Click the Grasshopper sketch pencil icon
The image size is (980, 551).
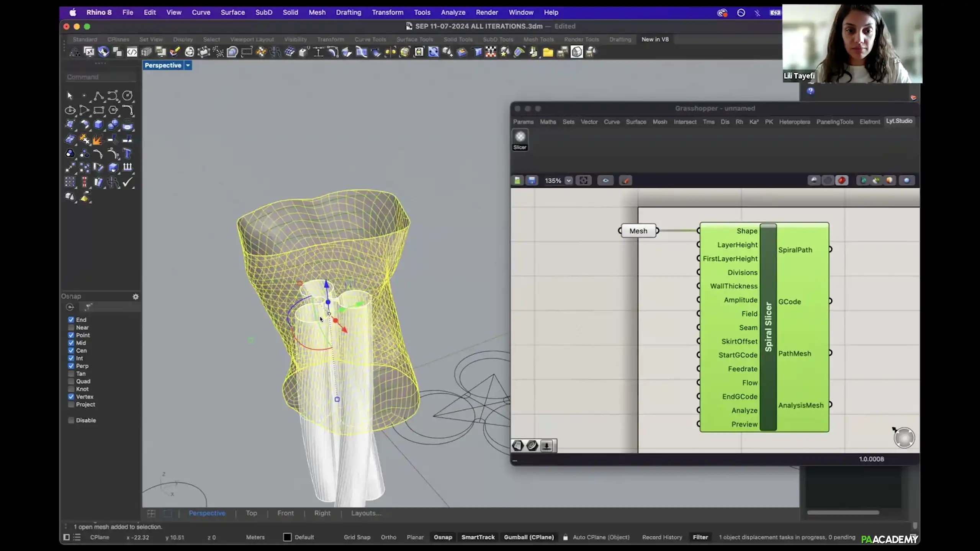[625, 180]
